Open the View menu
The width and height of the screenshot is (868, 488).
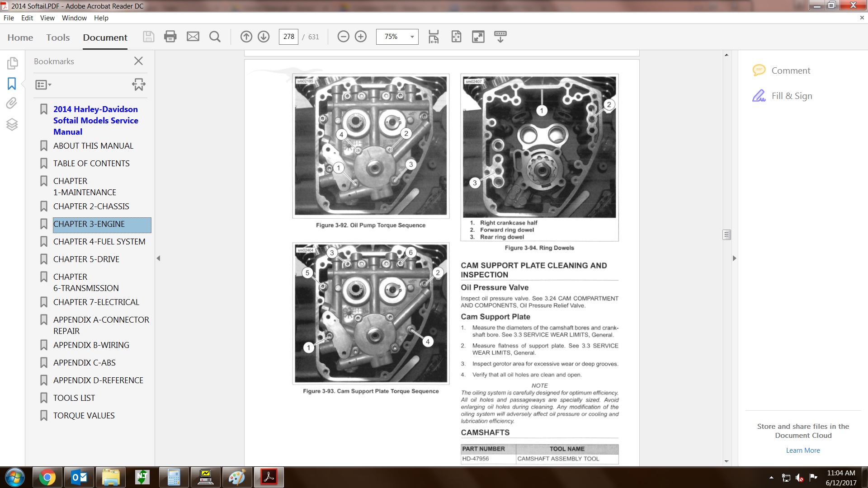(x=47, y=18)
